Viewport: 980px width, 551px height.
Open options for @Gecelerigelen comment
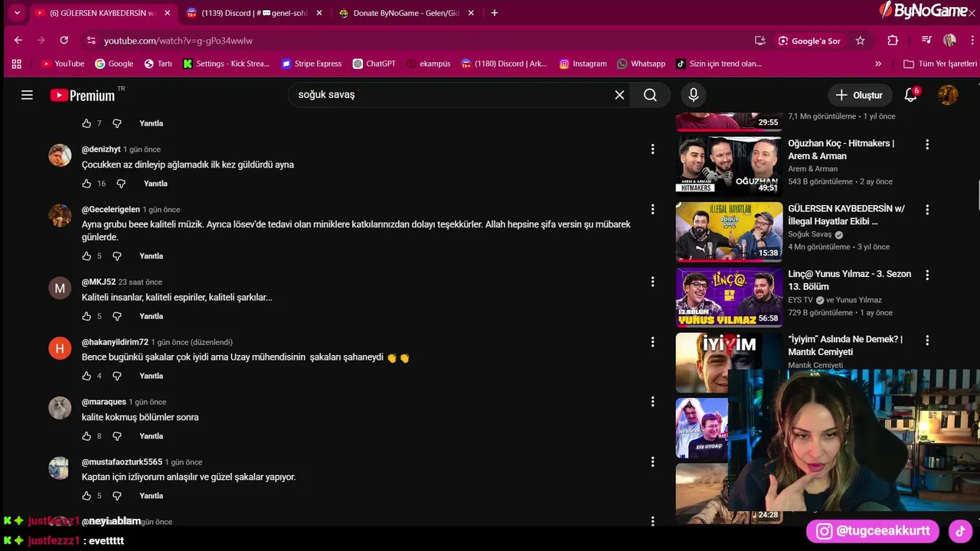click(x=652, y=210)
